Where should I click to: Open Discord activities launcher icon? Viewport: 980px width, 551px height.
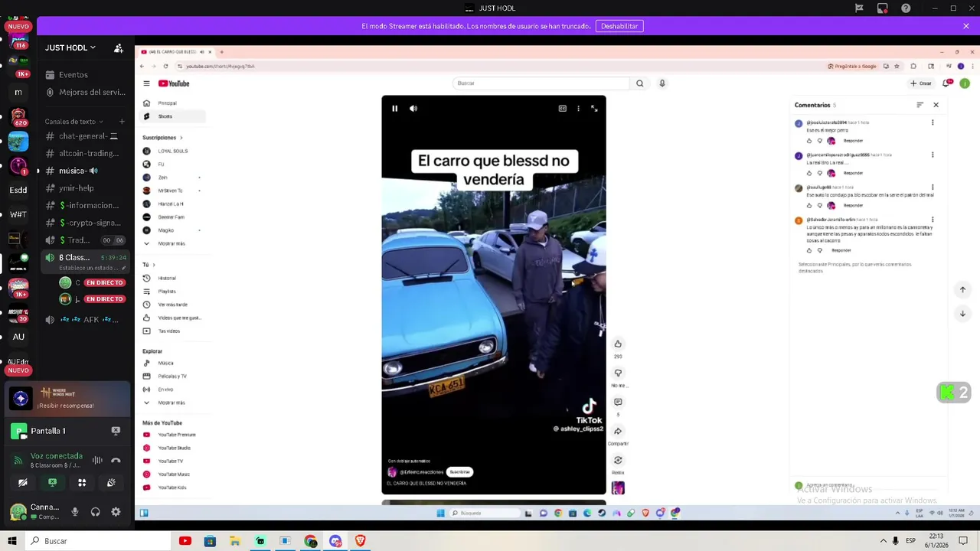pos(82,482)
